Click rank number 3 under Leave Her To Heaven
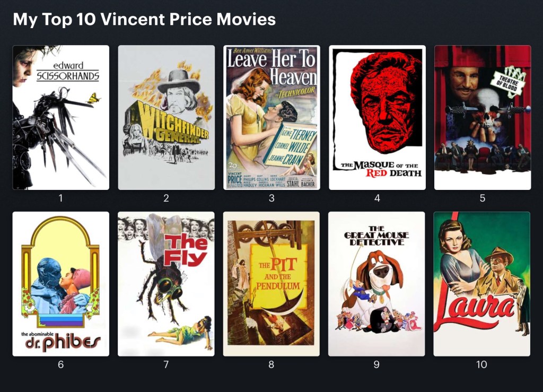Image resolution: width=543 pixels, height=392 pixels. (272, 198)
